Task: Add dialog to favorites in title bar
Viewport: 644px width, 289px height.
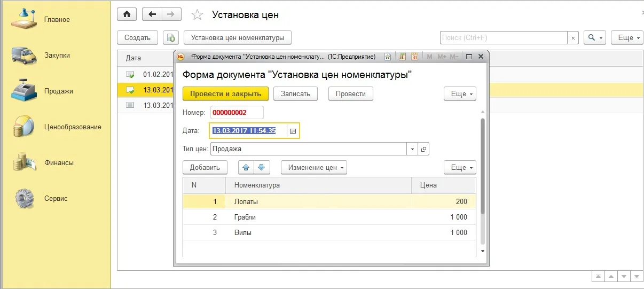Action: pyautogui.click(x=388, y=57)
